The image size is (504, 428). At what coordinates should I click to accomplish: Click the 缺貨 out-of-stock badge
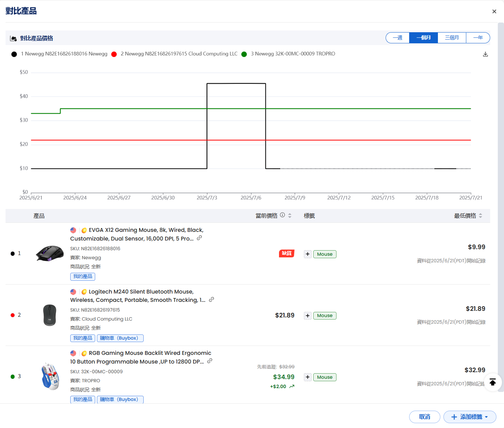coord(287,253)
